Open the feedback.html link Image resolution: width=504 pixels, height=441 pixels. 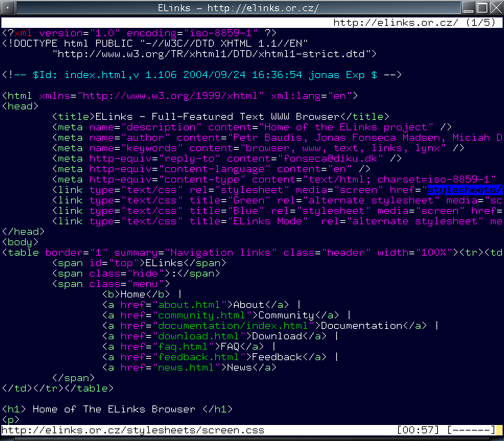click(198, 357)
